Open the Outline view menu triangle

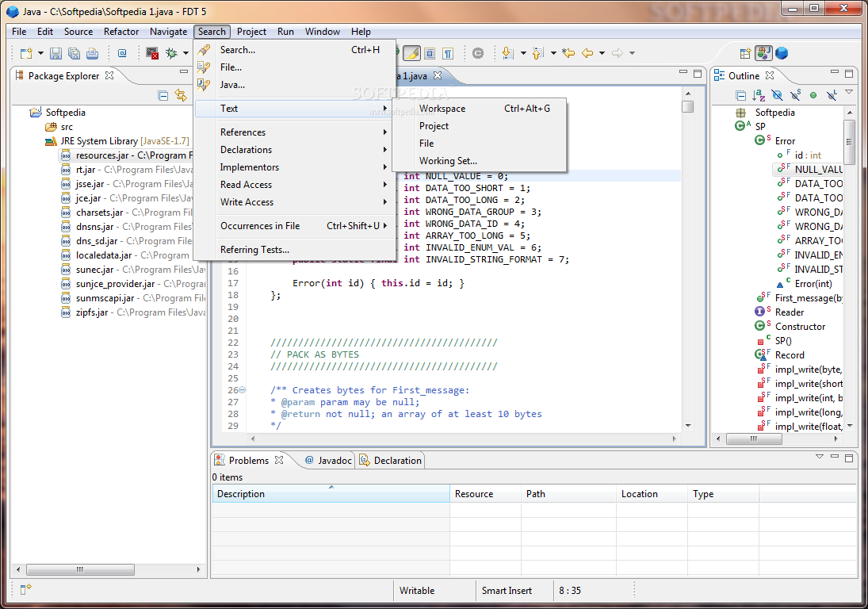coord(849,92)
